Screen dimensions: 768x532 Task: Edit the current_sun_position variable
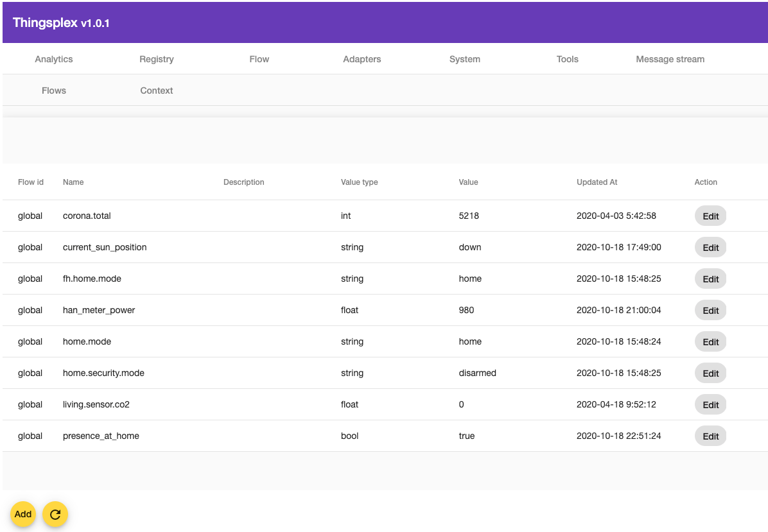tap(710, 247)
